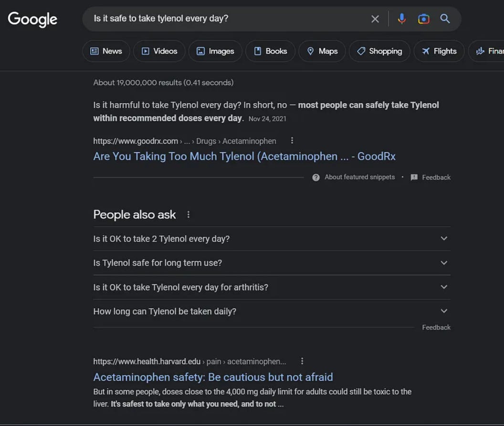Open 'Acetaminophen safety: Be cautious but not afraid'
The width and height of the screenshot is (504, 426).
point(213,377)
